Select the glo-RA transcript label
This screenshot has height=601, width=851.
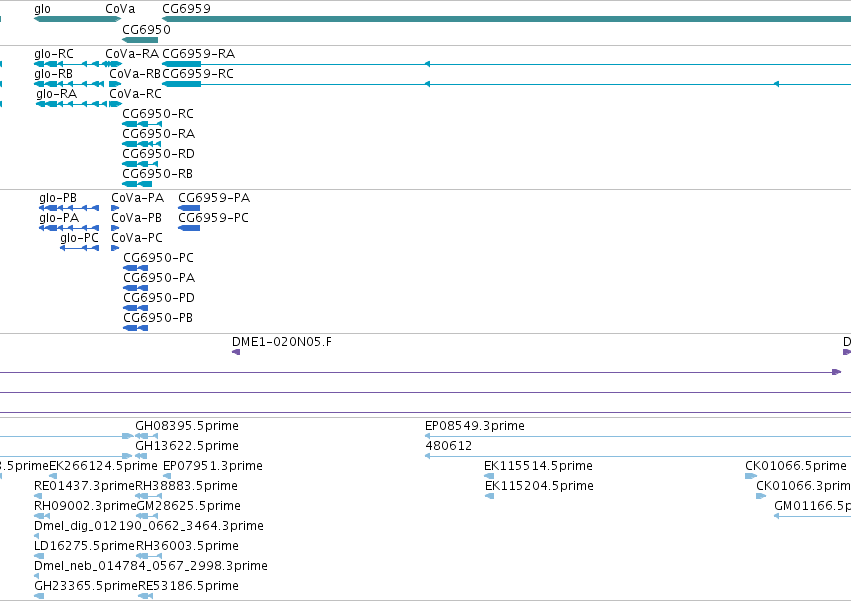pos(56,94)
